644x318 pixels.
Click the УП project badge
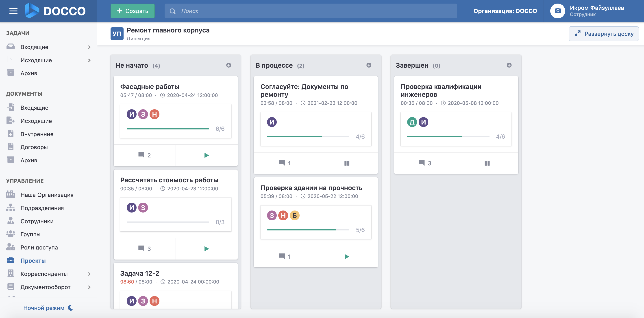pos(117,34)
